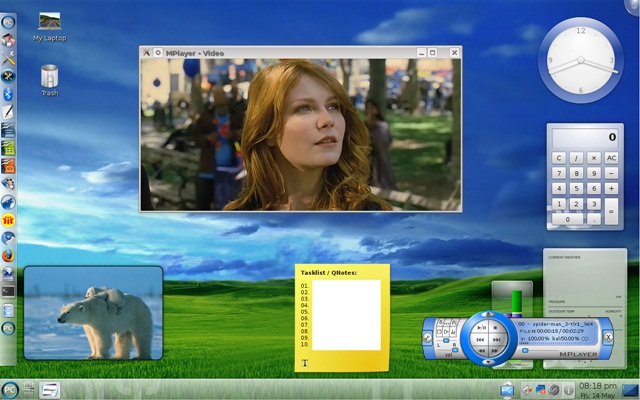
Task: Launch OpenOffice Writer from the dock
Action: [x=8, y=130]
